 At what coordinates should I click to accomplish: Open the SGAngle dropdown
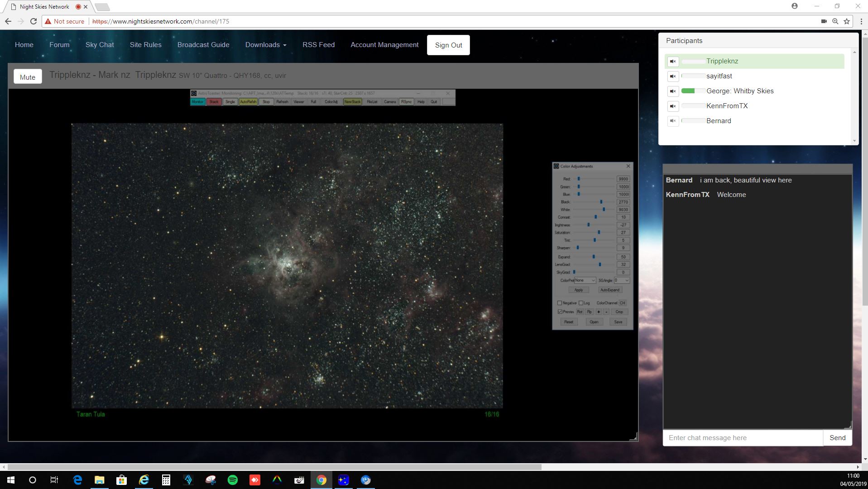click(x=622, y=280)
